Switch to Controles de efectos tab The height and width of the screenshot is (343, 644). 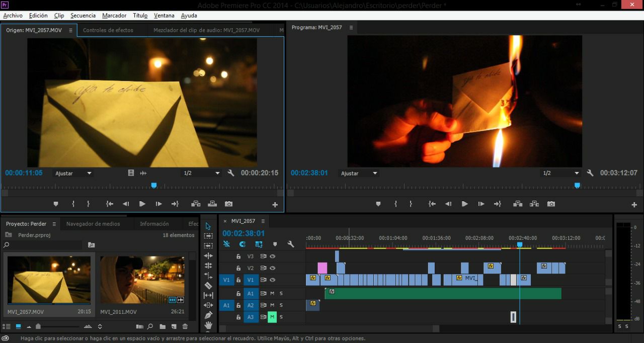point(108,30)
